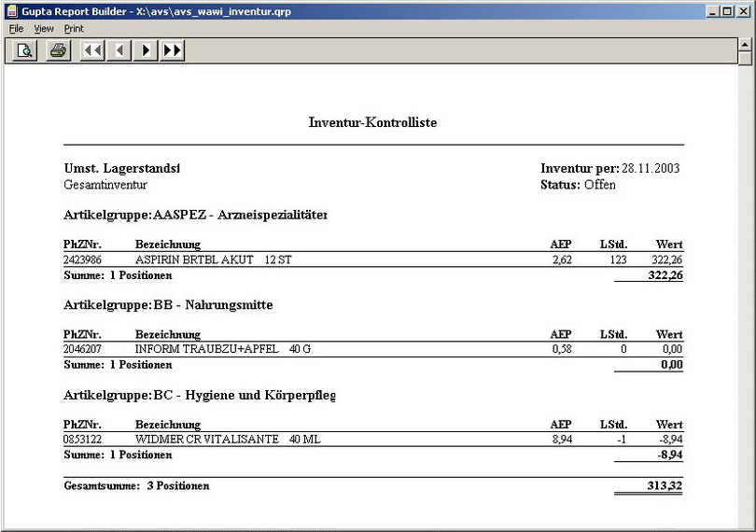Jump to the first report page

(92, 50)
